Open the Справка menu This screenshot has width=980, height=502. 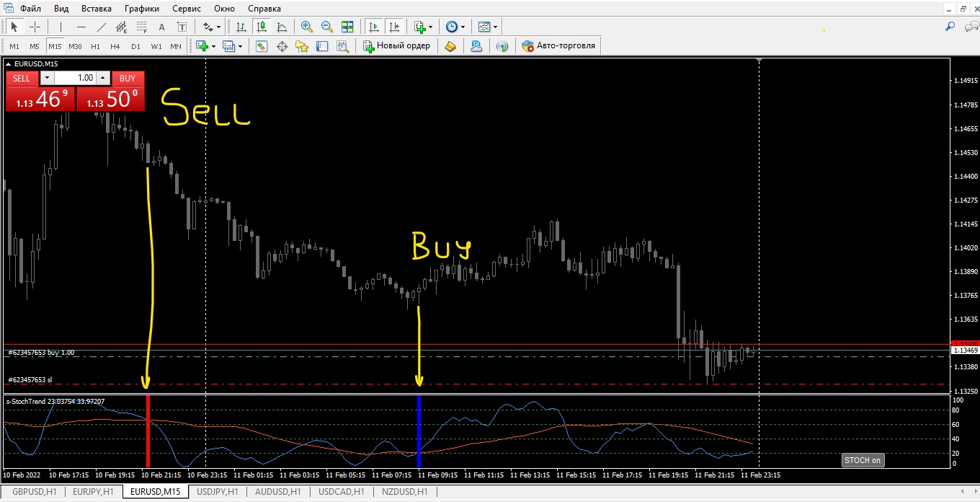264,9
